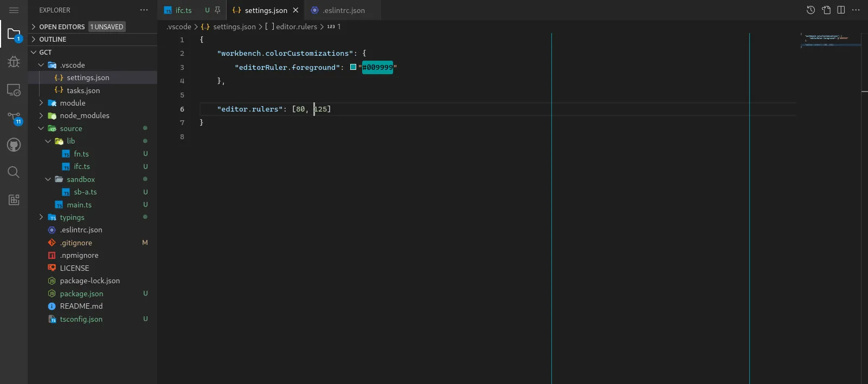Viewport: 868px width, 384px height.
Task: Open the Run and Debug view
Action: [x=14, y=62]
